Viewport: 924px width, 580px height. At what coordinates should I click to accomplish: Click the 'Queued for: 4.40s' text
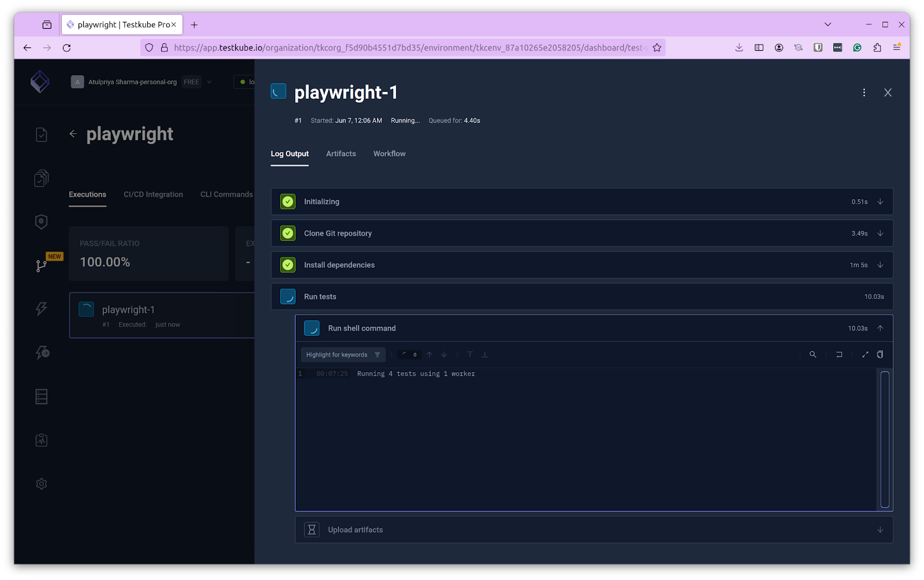click(454, 121)
